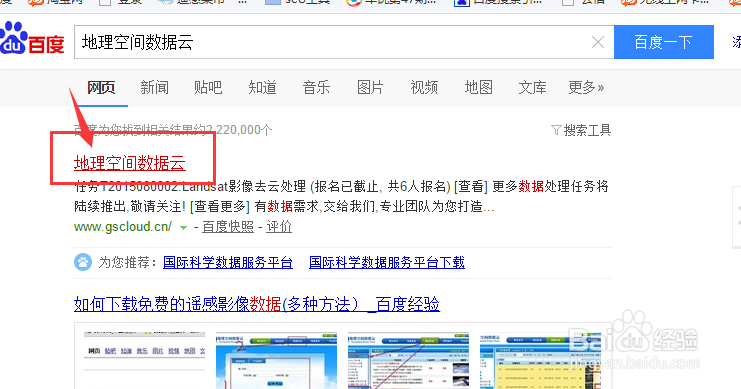Select the 网页 tab
Viewport: 741px width, 389px height.
[101, 87]
